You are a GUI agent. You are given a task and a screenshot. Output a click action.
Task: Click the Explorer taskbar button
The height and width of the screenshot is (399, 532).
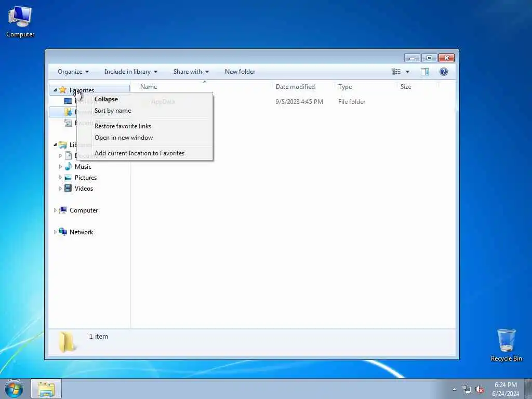(46, 389)
